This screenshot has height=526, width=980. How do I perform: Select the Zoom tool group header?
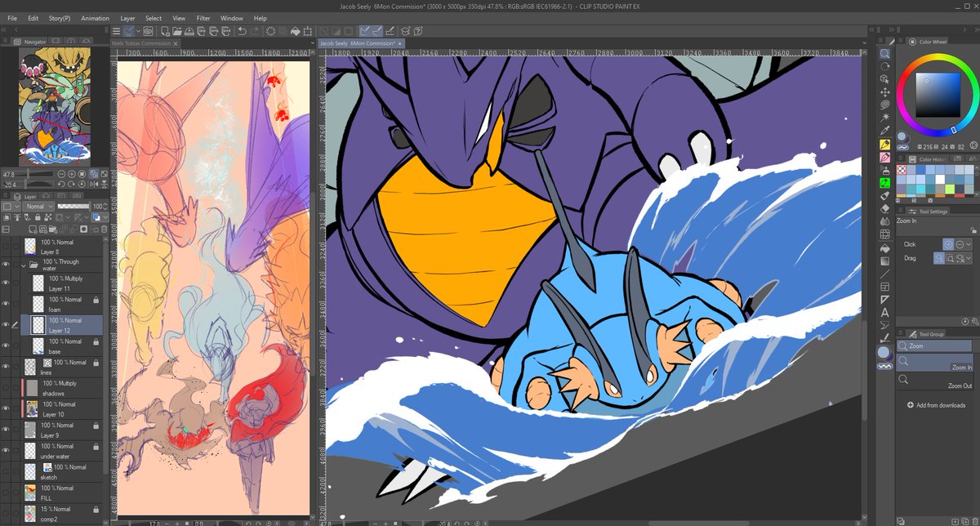click(935, 346)
